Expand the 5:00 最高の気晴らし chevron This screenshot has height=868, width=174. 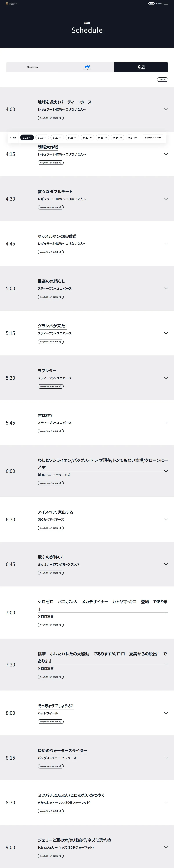(166, 288)
